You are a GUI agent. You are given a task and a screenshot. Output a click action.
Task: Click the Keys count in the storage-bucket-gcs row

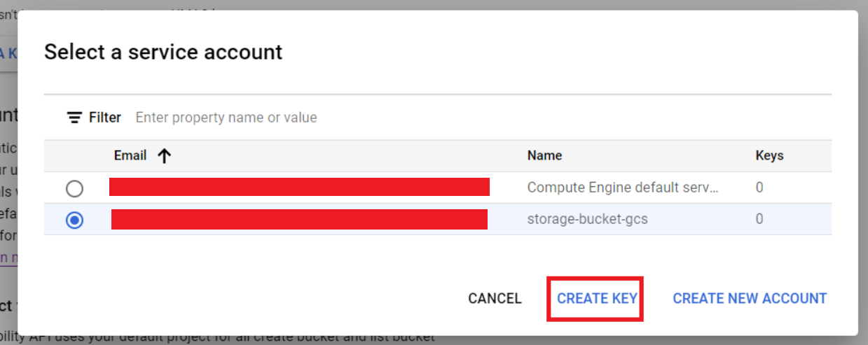759,219
